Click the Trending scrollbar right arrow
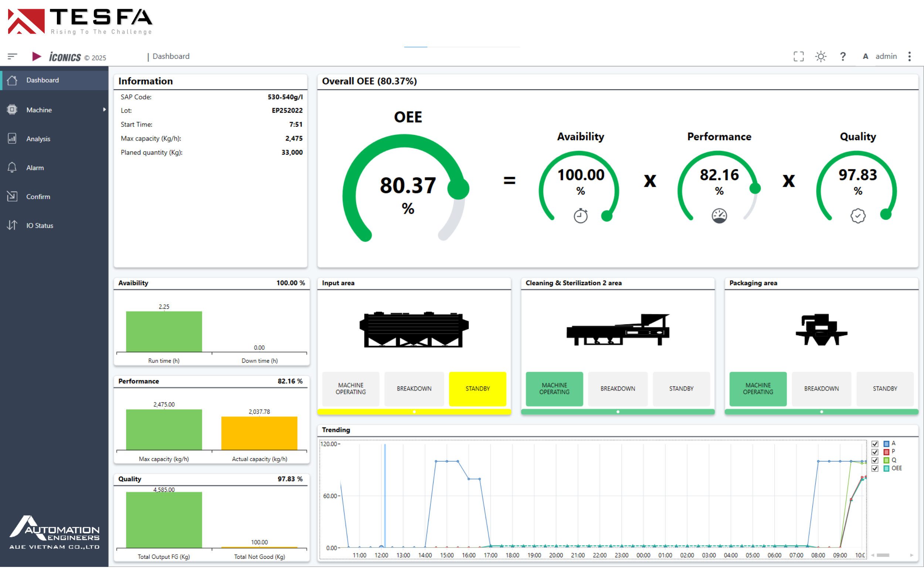Screen dimensions: 924x578 (912, 555)
